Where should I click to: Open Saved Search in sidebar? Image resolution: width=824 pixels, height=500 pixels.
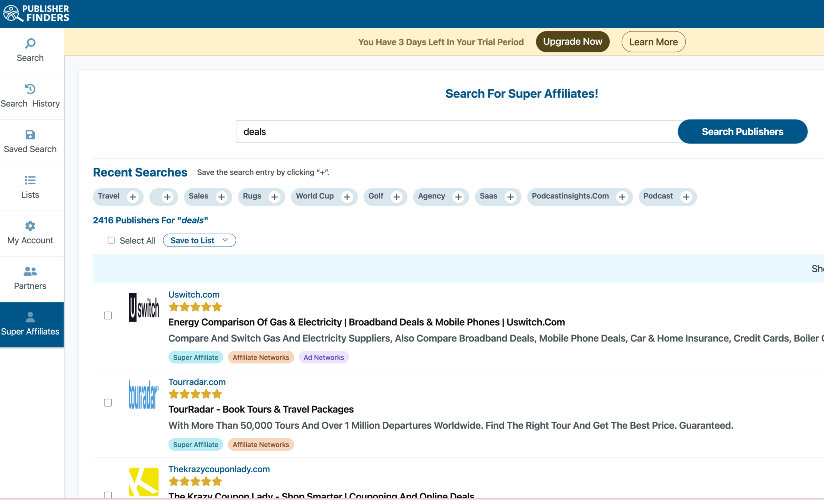30,142
